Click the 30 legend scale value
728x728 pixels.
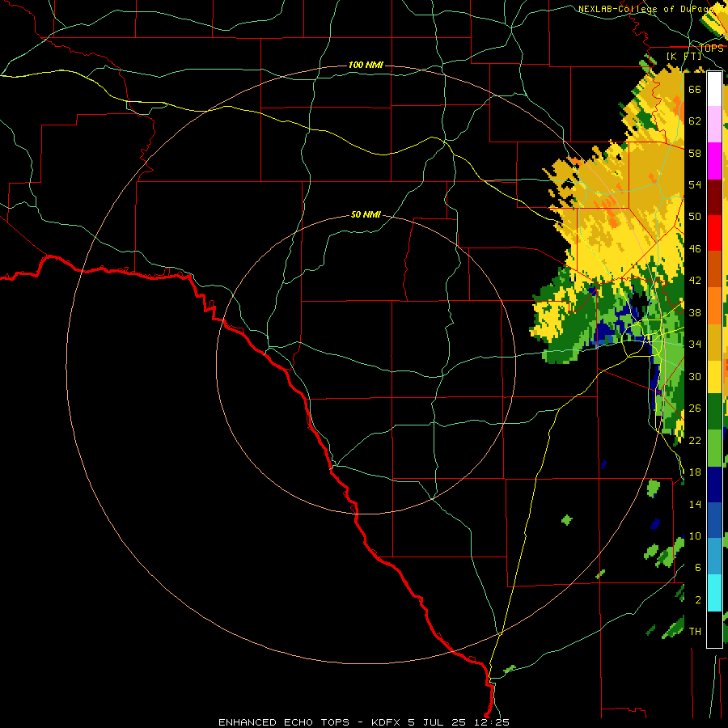click(695, 376)
